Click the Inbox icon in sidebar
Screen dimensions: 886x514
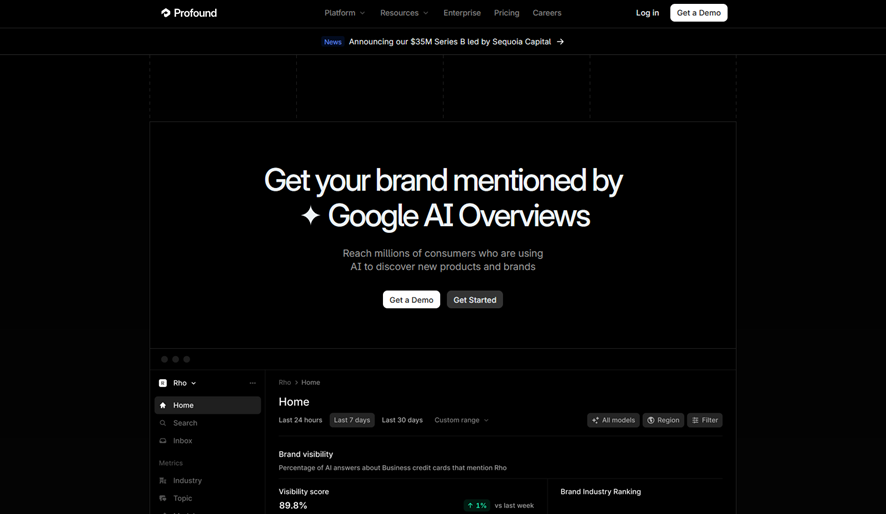pos(163,441)
